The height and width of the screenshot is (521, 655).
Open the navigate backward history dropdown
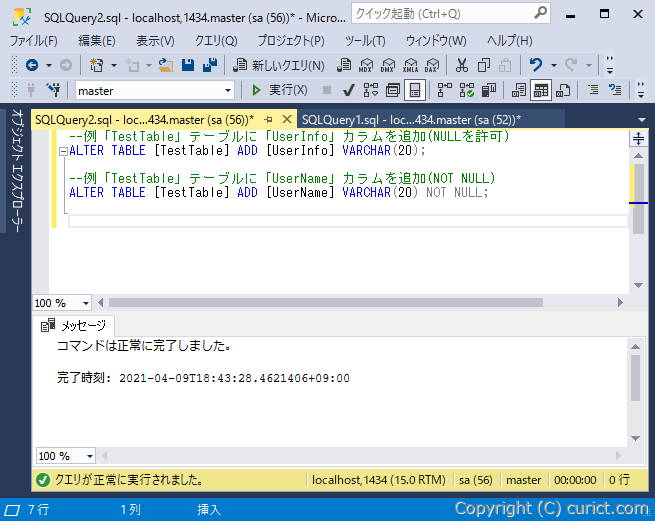click(x=49, y=65)
